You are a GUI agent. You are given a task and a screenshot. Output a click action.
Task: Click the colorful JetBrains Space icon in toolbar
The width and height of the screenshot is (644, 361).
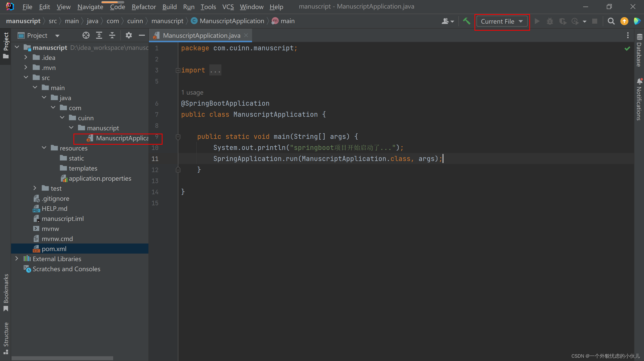pos(637,21)
